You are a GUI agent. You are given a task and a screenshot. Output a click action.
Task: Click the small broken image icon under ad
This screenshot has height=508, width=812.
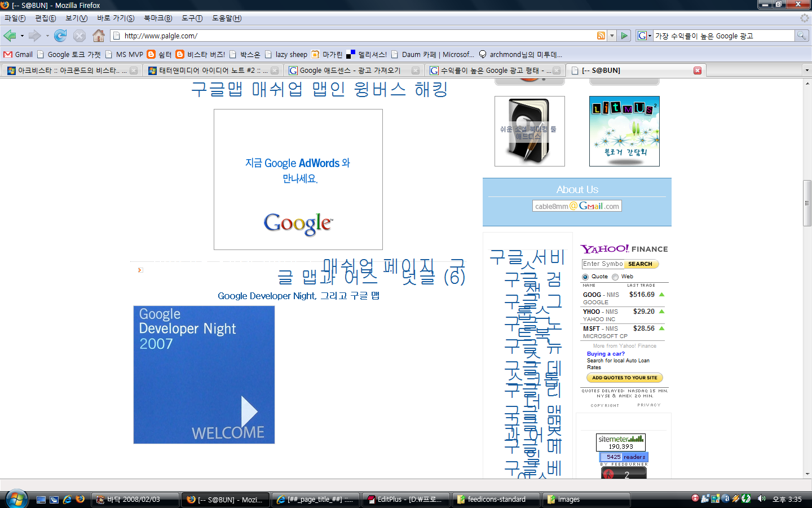click(140, 270)
